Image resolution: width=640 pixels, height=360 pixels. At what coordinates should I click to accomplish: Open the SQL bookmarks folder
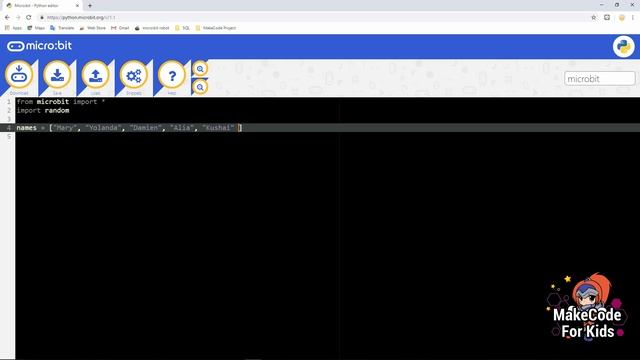pyautogui.click(x=182, y=28)
